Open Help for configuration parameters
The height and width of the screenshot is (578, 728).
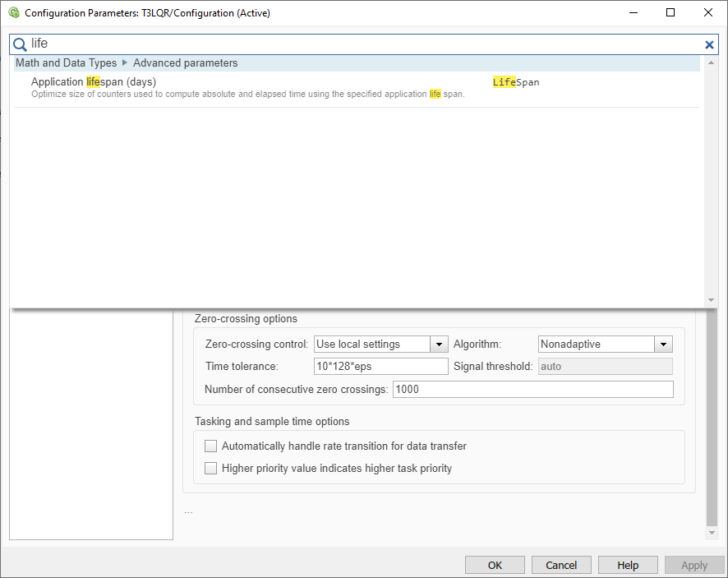(x=628, y=565)
